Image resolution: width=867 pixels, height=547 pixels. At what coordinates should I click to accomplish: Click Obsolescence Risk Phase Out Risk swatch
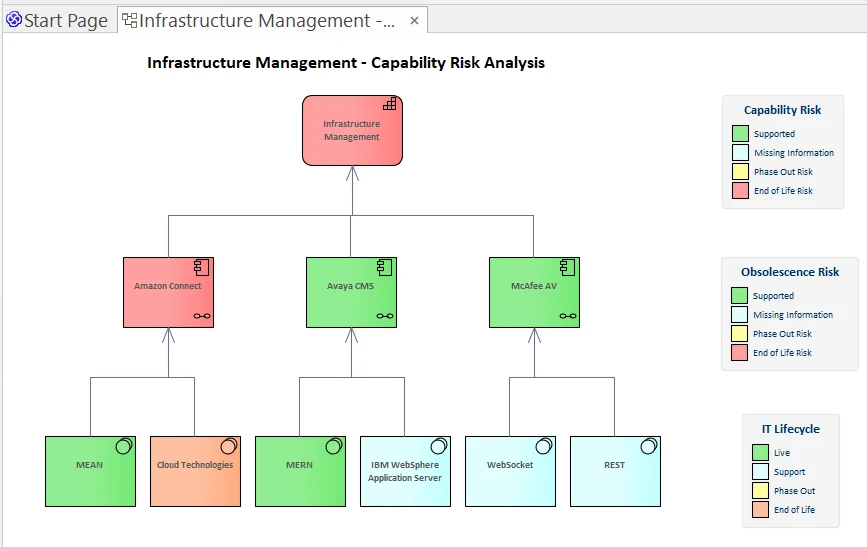point(739,334)
